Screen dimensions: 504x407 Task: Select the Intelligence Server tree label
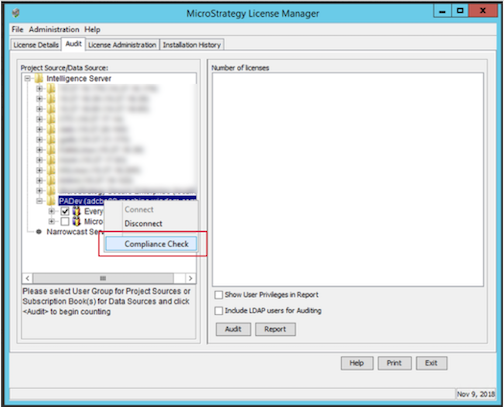(79, 79)
